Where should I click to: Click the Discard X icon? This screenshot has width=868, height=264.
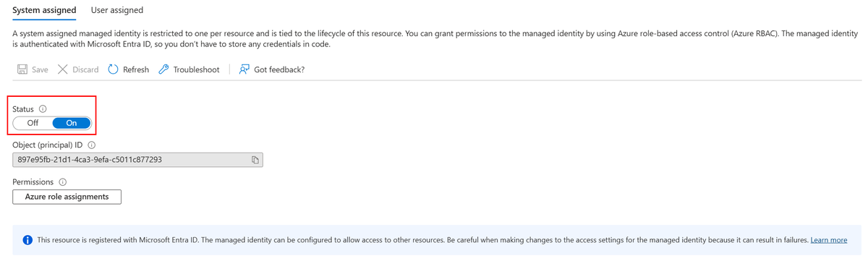point(62,69)
